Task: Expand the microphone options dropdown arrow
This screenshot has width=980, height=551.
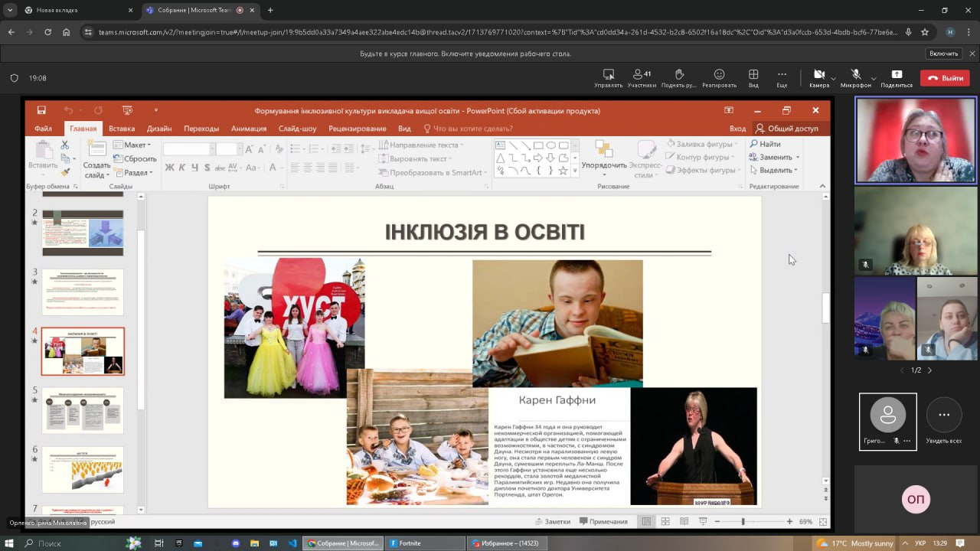Action: click(x=874, y=78)
